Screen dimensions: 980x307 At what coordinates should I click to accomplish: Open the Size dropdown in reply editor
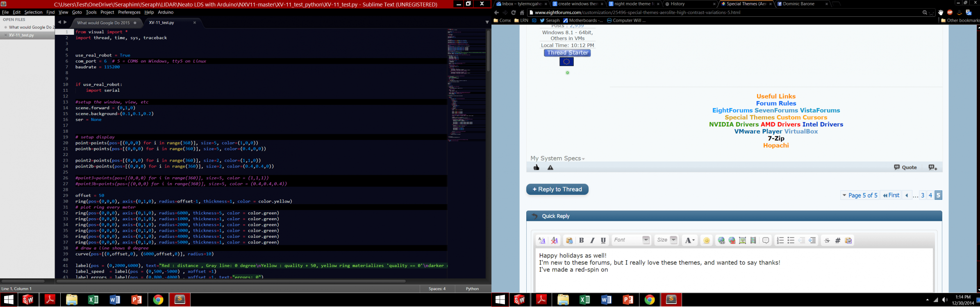click(x=667, y=240)
